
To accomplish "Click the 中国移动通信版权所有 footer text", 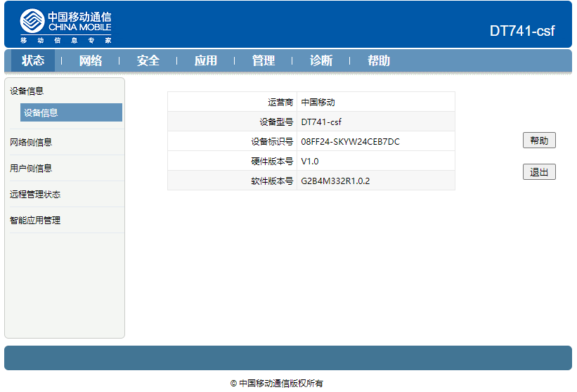I will click(281, 383).
